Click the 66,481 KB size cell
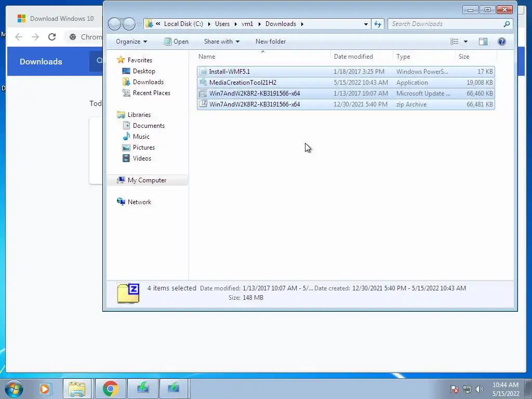 pos(480,104)
